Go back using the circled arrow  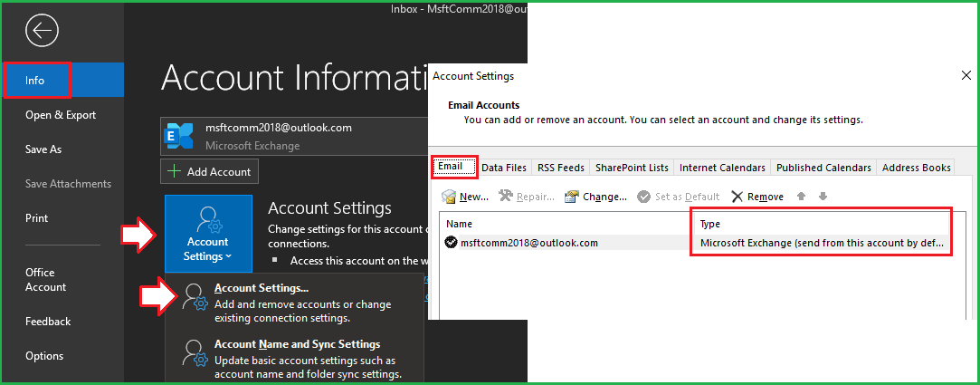point(42,30)
